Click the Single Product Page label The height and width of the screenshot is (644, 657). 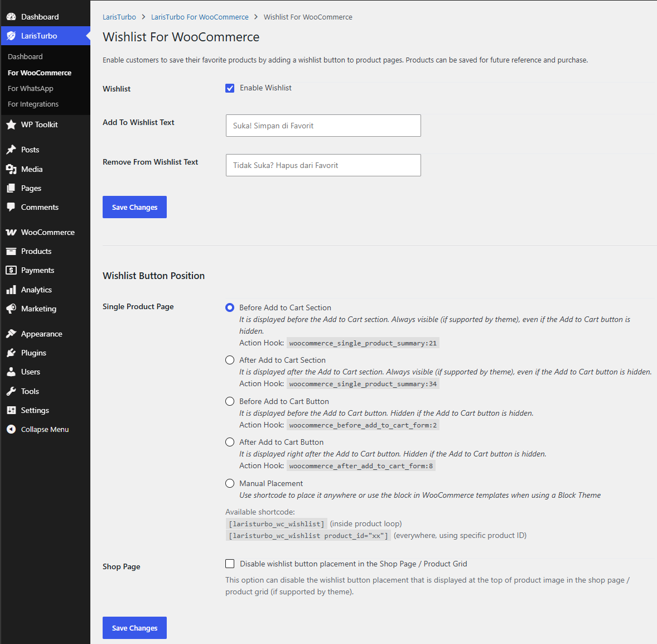(x=138, y=307)
